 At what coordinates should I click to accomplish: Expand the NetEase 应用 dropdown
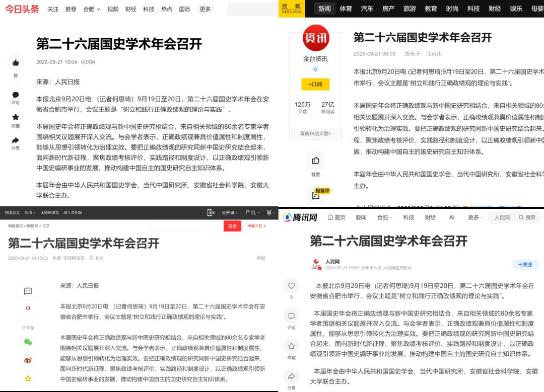(30, 212)
